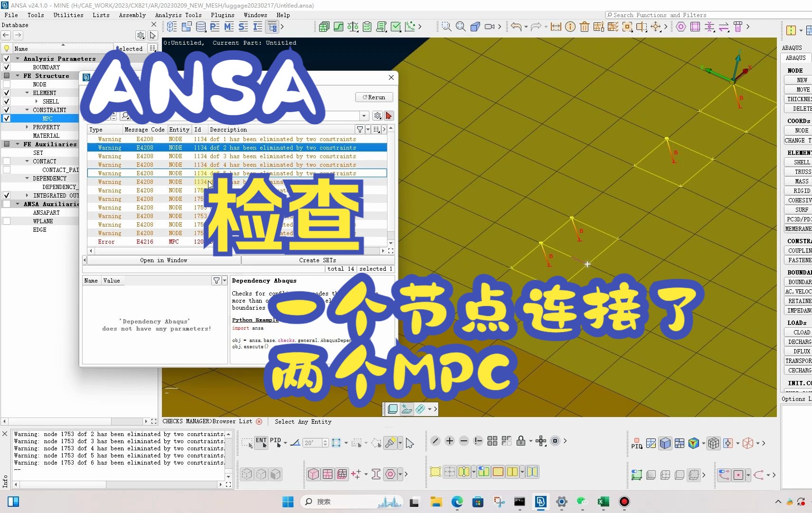Toggle the PID selection mode icon
This screenshot has height=513, width=812.
[276, 443]
